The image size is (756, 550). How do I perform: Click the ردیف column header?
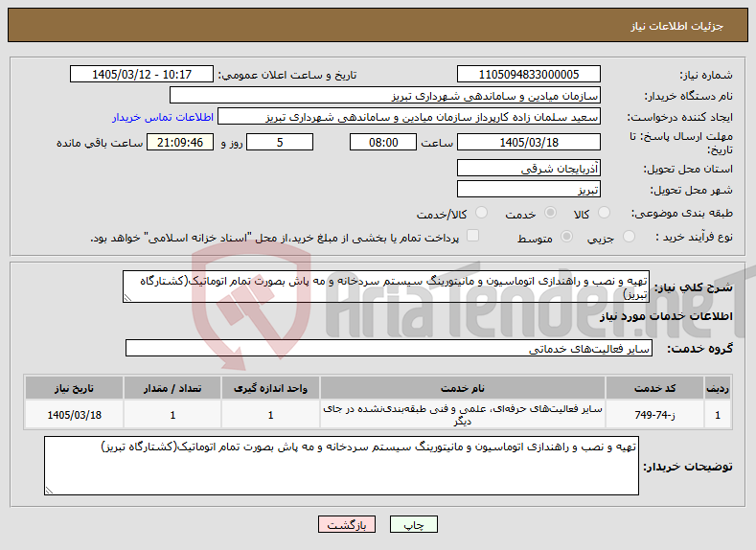point(718,388)
